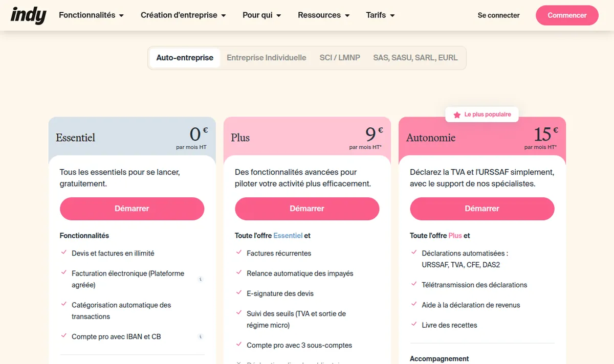Click the "E-signature des devis" feature
The height and width of the screenshot is (364, 614).
280,293
